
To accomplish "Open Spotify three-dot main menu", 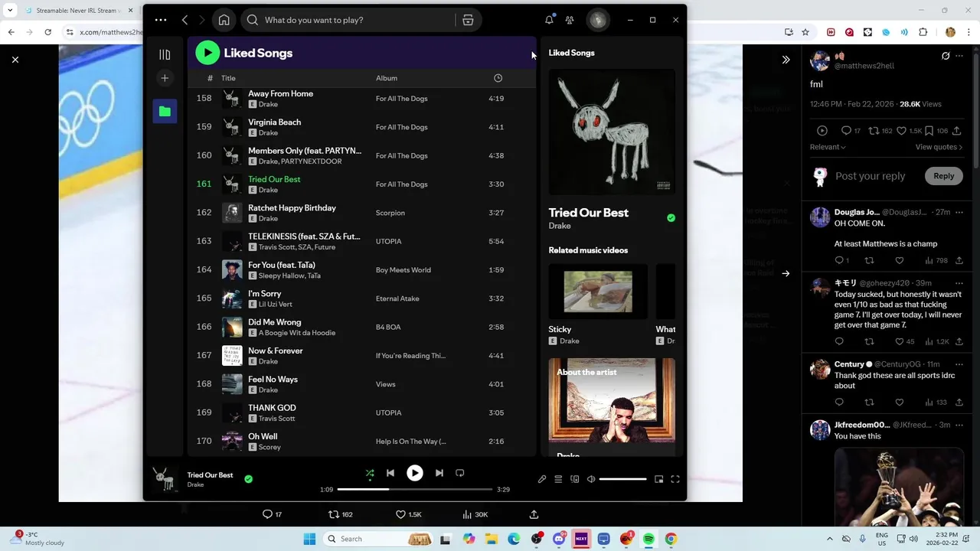I will point(161,20).
